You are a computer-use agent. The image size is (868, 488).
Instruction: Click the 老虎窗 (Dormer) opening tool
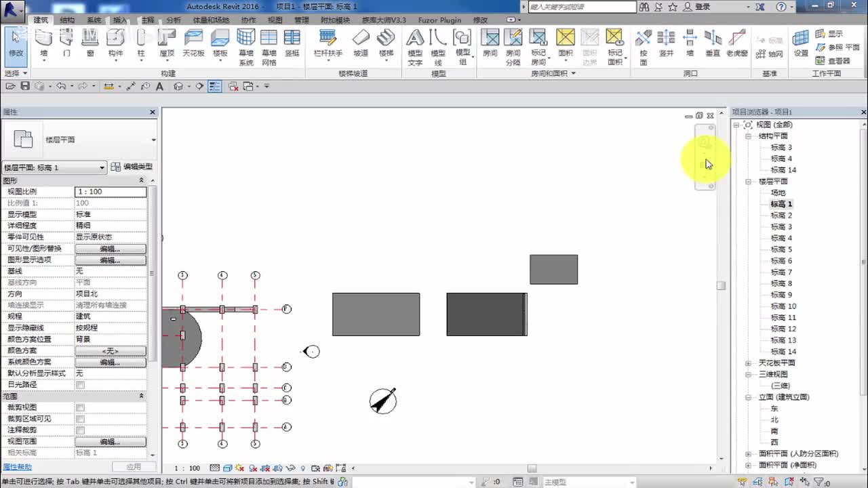737,43
